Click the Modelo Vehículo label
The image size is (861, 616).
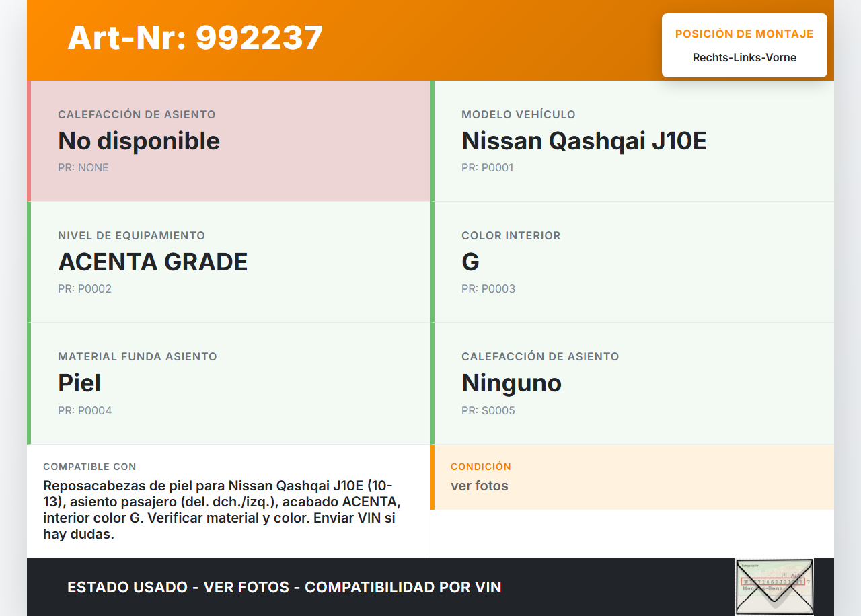coord(518,115)
